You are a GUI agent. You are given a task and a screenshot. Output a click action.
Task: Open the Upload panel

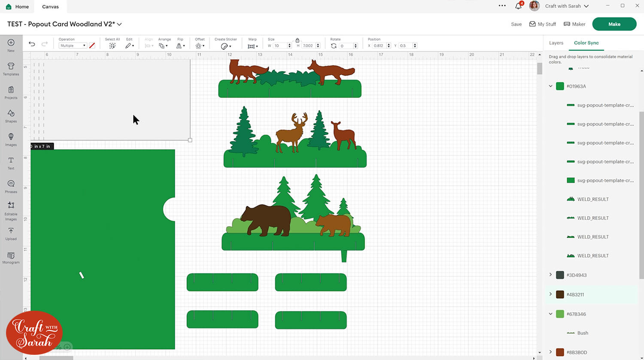pyautogui.click(x=11, y=233)
